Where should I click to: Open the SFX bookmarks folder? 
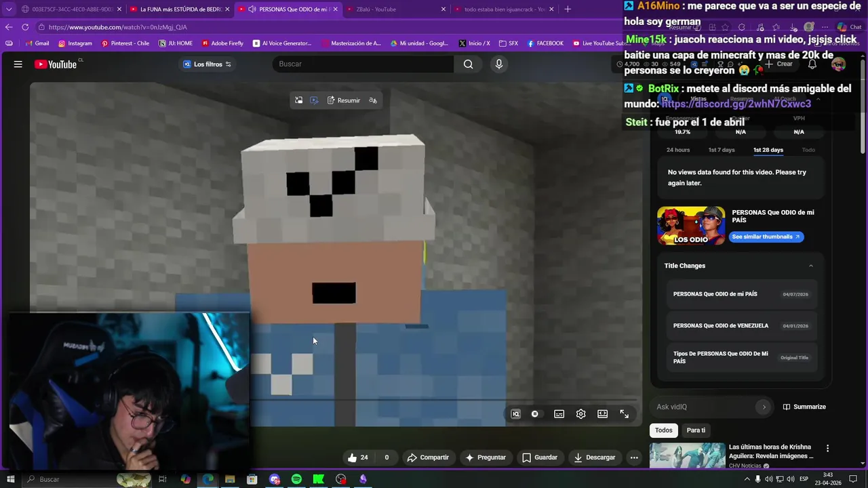click(x=508, y=43)
